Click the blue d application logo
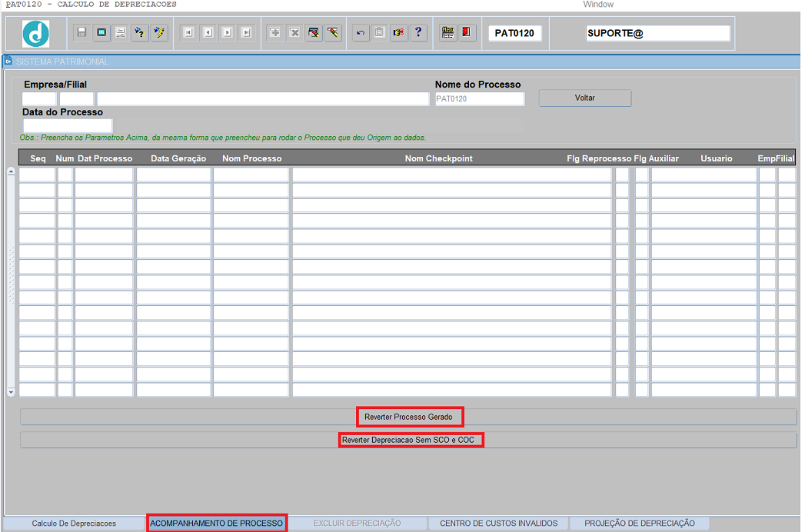Image resolution: width=805 pixels, height=532 pixels. pos(35,34)
